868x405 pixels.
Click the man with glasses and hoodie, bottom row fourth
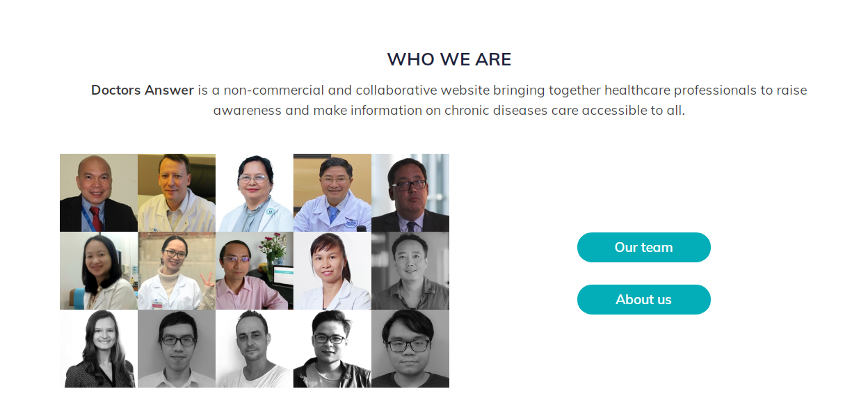click(x=332, y=349)
